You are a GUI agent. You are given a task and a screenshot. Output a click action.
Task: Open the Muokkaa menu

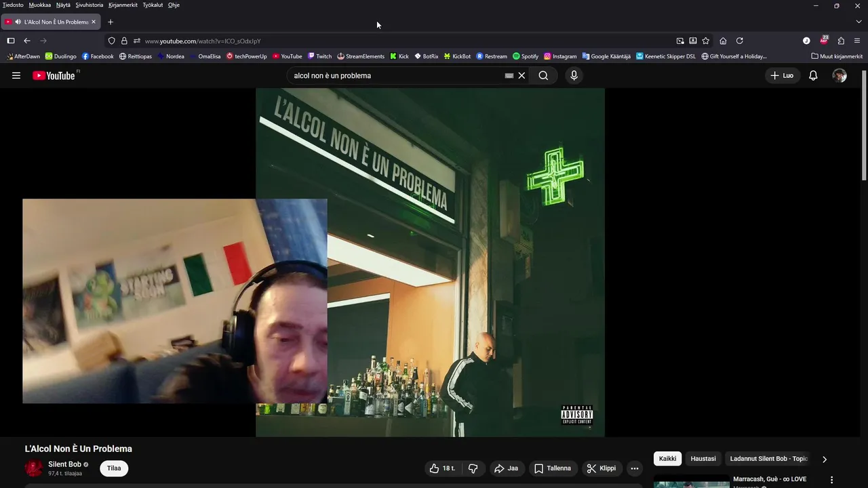[x=40, y=5]
